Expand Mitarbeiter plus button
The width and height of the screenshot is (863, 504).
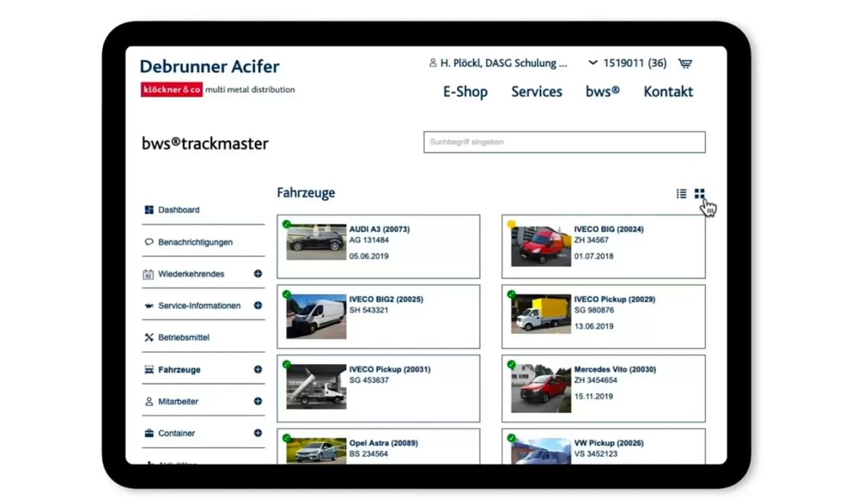pyautogui.click(x=258, y=402)
